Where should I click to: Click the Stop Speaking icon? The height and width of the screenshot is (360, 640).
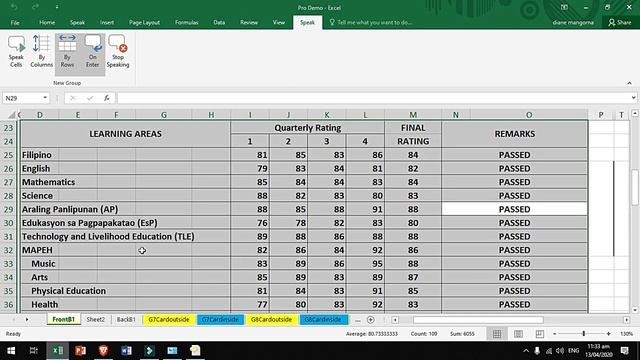118,51
